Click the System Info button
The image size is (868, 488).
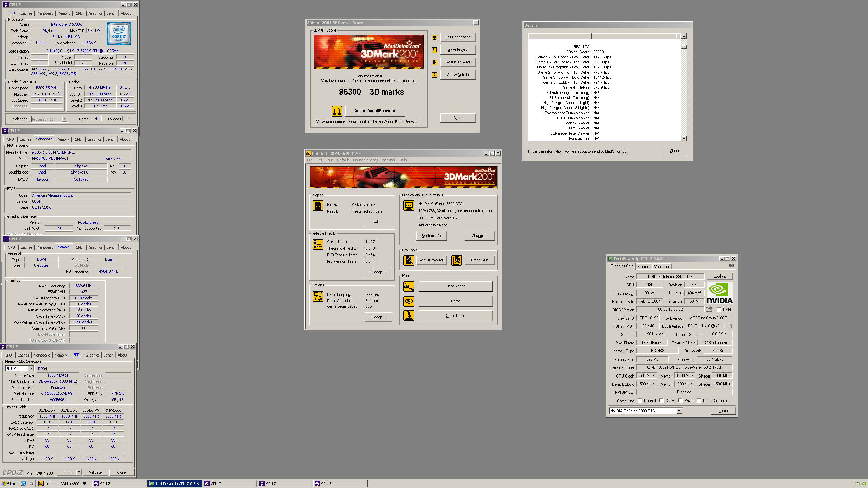point(431,236)
